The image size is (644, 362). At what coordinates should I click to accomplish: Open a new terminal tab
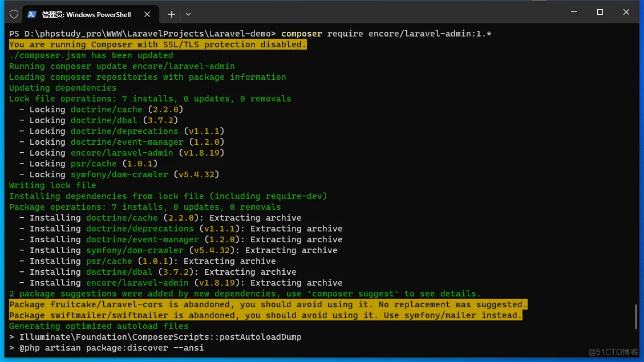point(172,14)
